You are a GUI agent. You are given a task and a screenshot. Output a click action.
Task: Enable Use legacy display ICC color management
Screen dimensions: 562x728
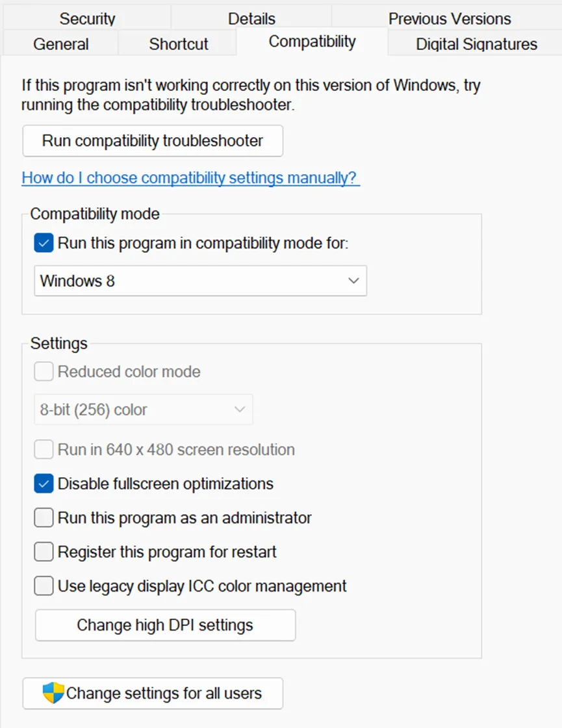44,586
